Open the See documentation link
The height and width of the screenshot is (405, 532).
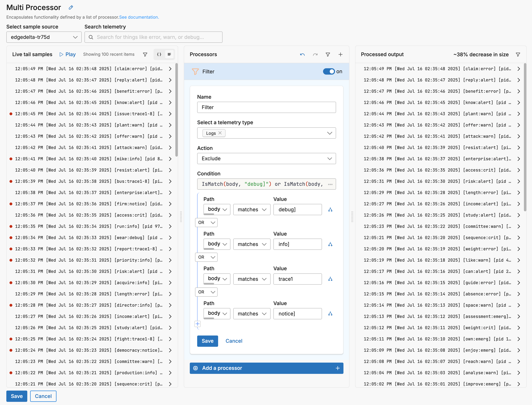click(139, 17)
